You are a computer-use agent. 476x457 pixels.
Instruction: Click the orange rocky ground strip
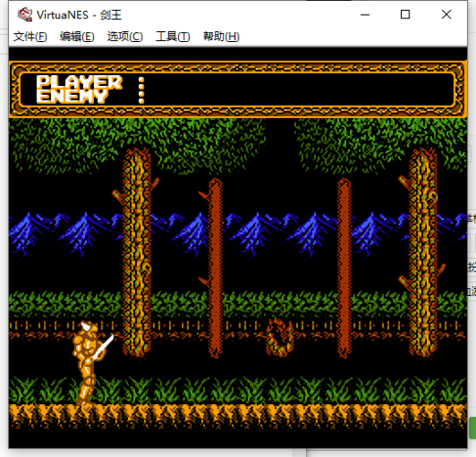point(238,416)
